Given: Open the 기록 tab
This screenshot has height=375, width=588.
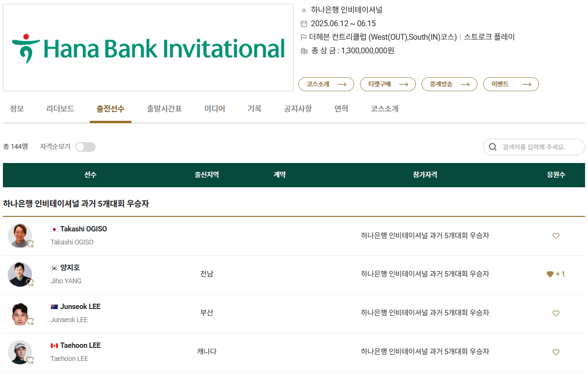Looking at the screenshot, I should [x=255, y=109].
